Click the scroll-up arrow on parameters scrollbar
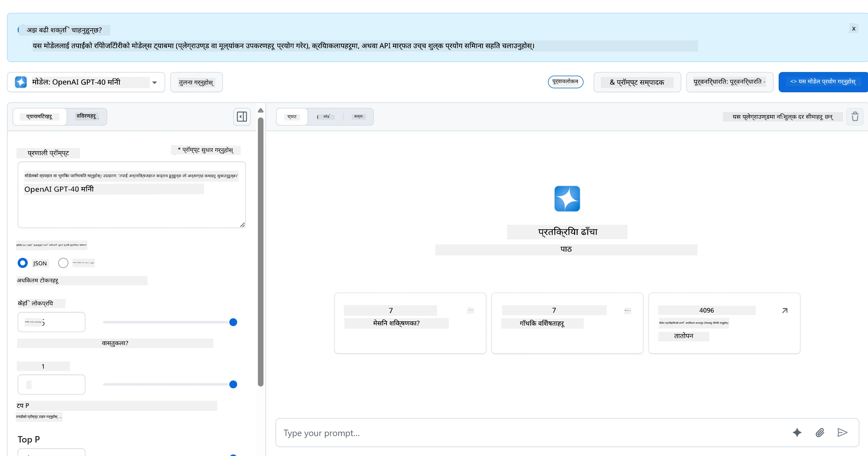 tap(260, 110)
